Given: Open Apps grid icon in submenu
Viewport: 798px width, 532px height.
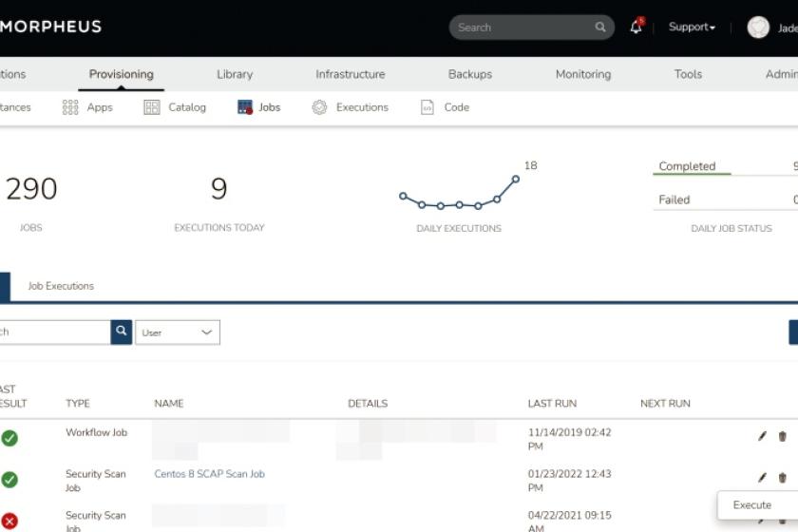Looking at the screenshot, I should 70,107.
